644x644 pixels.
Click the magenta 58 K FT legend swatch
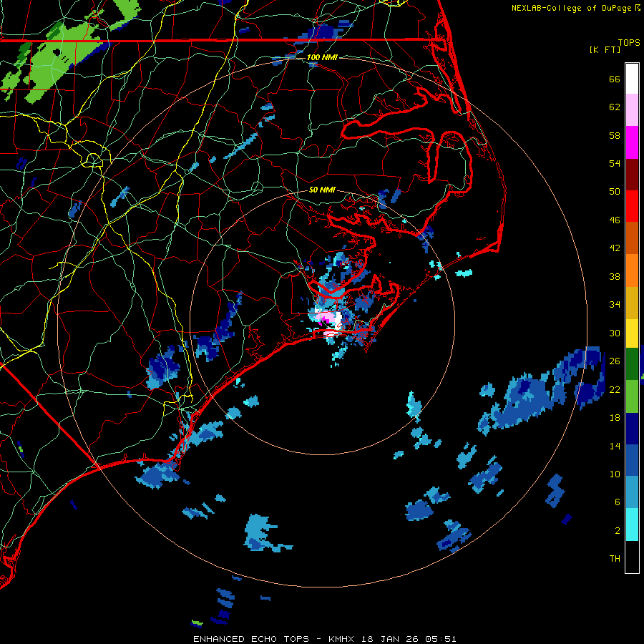pos(632,142)
